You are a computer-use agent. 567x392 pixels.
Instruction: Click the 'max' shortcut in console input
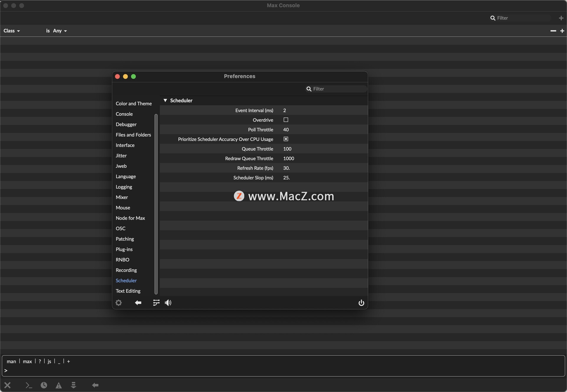[x=27, y=361]
